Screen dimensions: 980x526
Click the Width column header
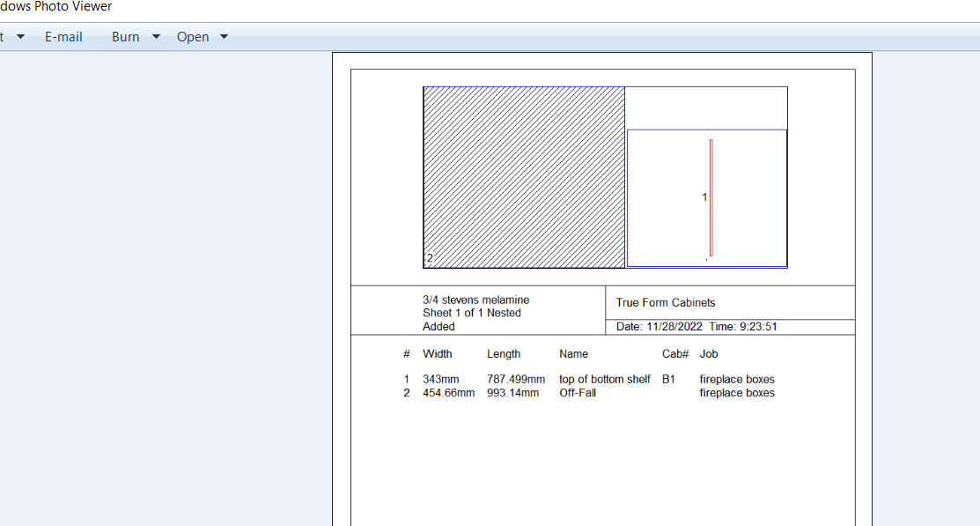pyautogui.click(x=438, y=354)
